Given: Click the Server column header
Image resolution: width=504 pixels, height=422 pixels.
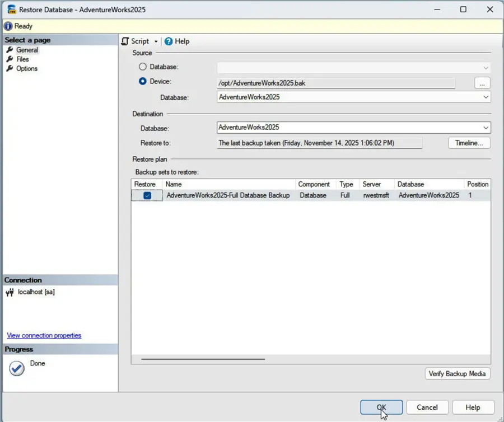Looking at the screenshot, I should [x=377, y=184].
